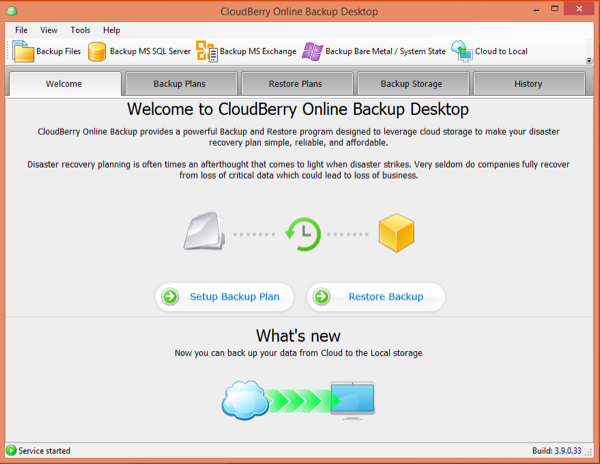
Task: Open the Help menu
Action: pyautogui.click(x=112, y=30)
